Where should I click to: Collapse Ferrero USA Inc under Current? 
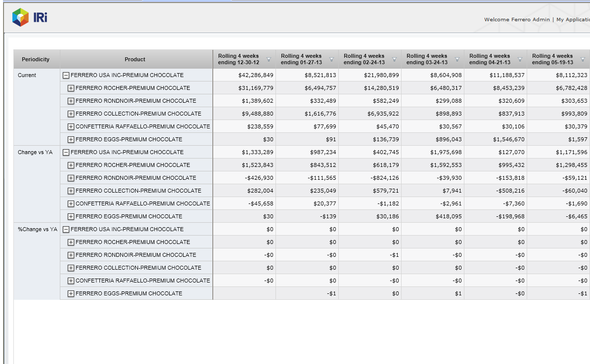[x=66, y=76]
